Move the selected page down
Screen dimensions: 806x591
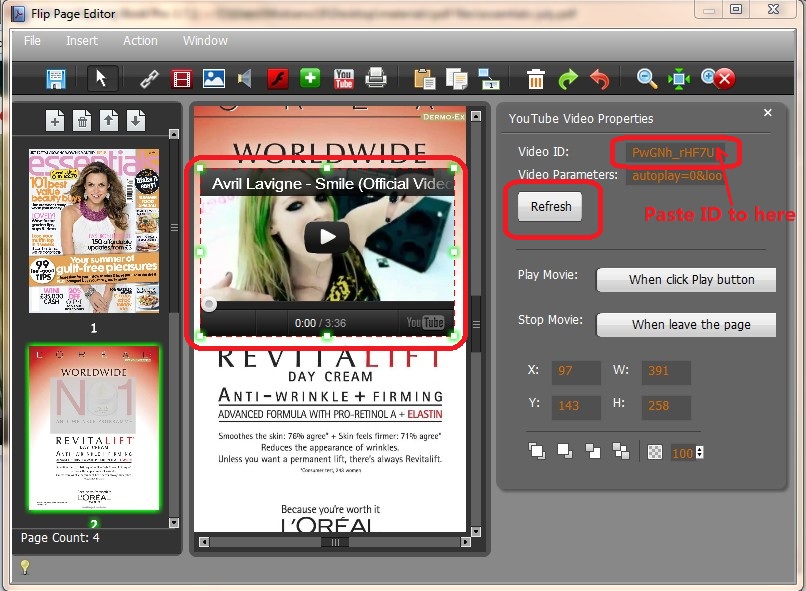click(x=136, y=121)
